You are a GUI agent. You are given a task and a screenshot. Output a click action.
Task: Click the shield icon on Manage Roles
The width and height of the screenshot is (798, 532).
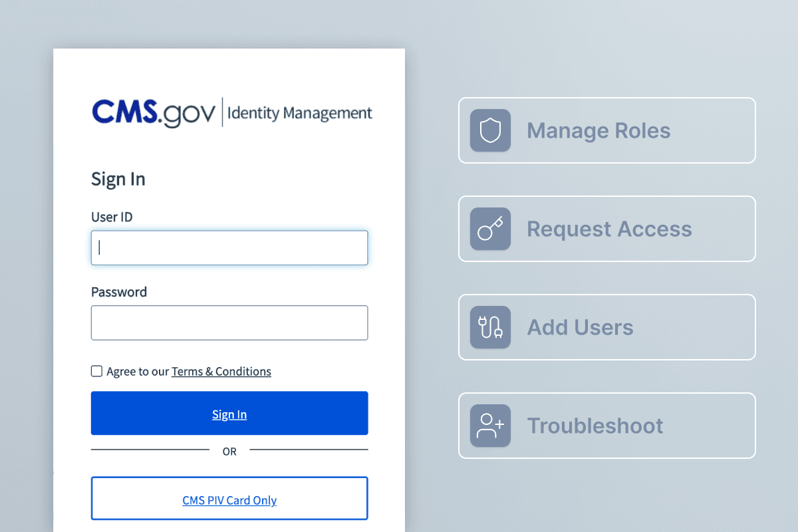[x=490, y=130]
